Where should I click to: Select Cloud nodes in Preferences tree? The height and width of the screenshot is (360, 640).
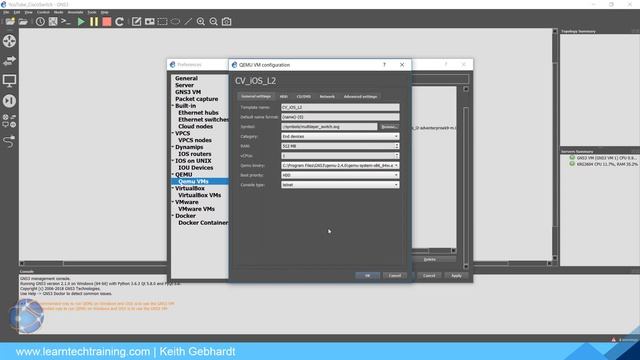196,127
